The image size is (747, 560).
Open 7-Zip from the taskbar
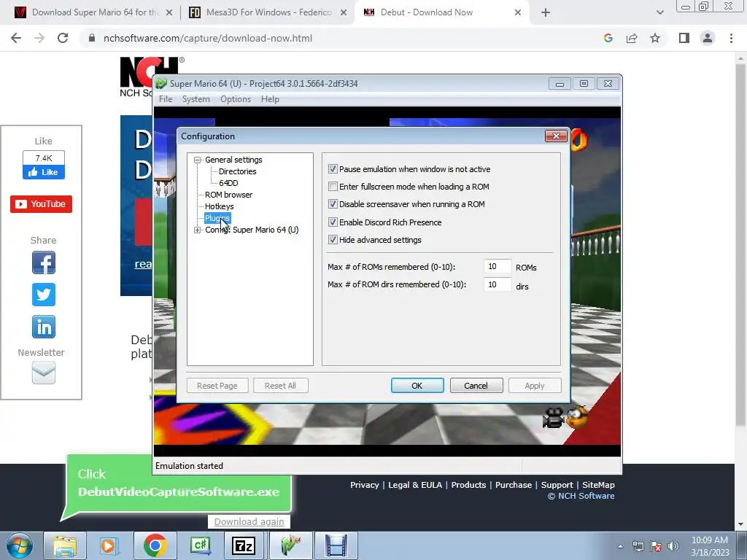click(244, 545)
